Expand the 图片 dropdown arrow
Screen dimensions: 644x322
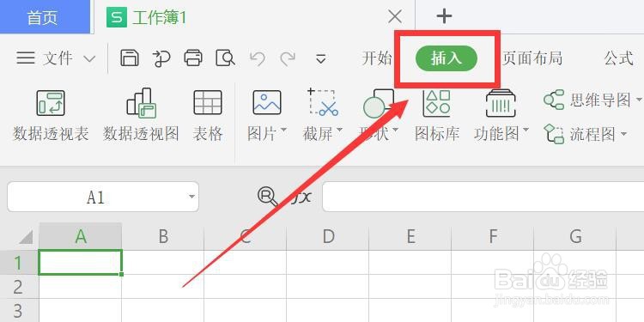click(284, 131)
